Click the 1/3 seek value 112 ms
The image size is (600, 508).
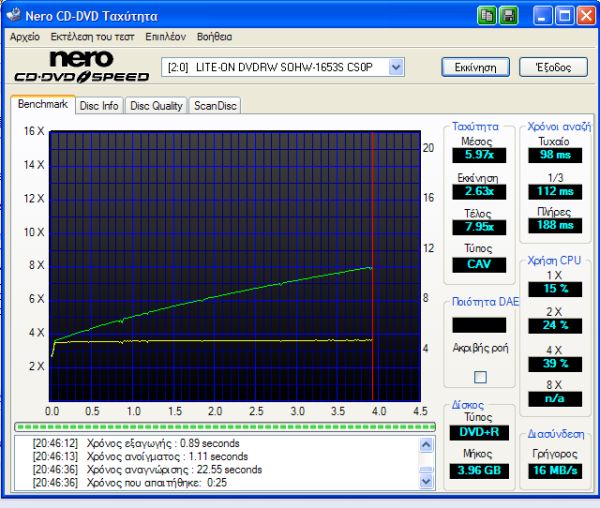click(555, 191)
